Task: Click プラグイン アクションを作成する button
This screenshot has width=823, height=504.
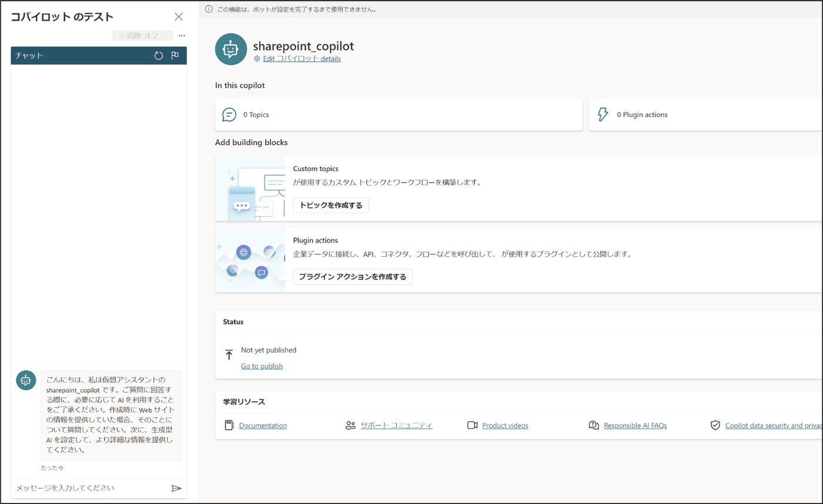Action: tap(353, 277)
